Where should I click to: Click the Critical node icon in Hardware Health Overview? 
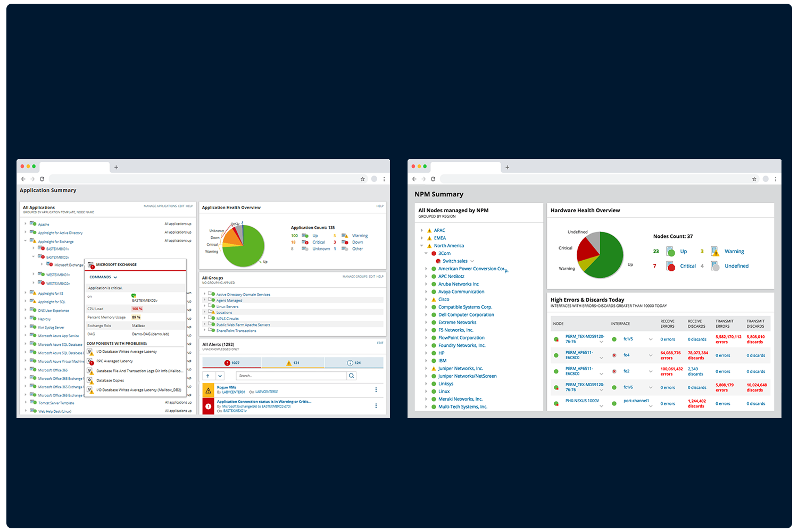click(670, 266)
